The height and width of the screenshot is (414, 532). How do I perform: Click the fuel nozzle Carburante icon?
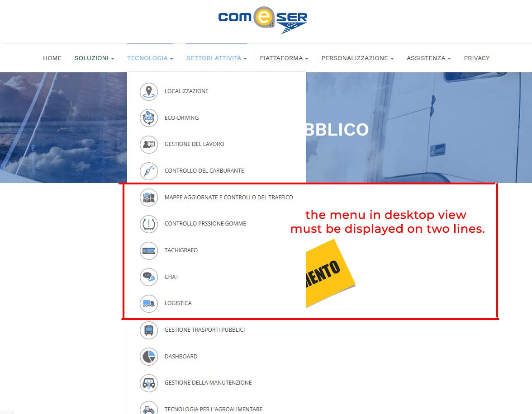pyautogui.click(x=148, y=171)
